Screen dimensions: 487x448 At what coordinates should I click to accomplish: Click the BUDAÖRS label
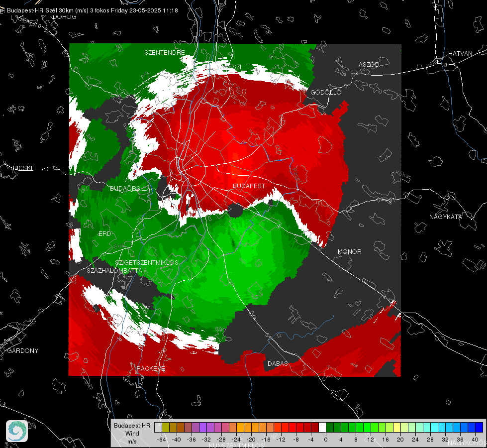(125, 188)
